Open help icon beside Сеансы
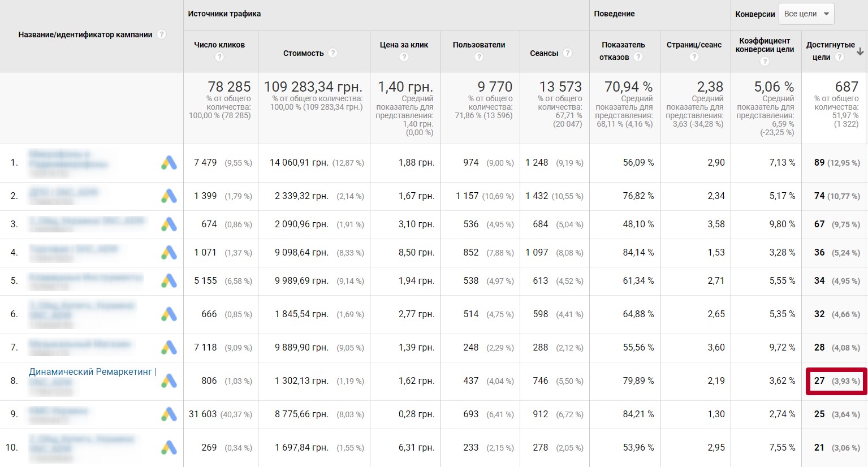 pyautogui.click(x=567, y=53)
